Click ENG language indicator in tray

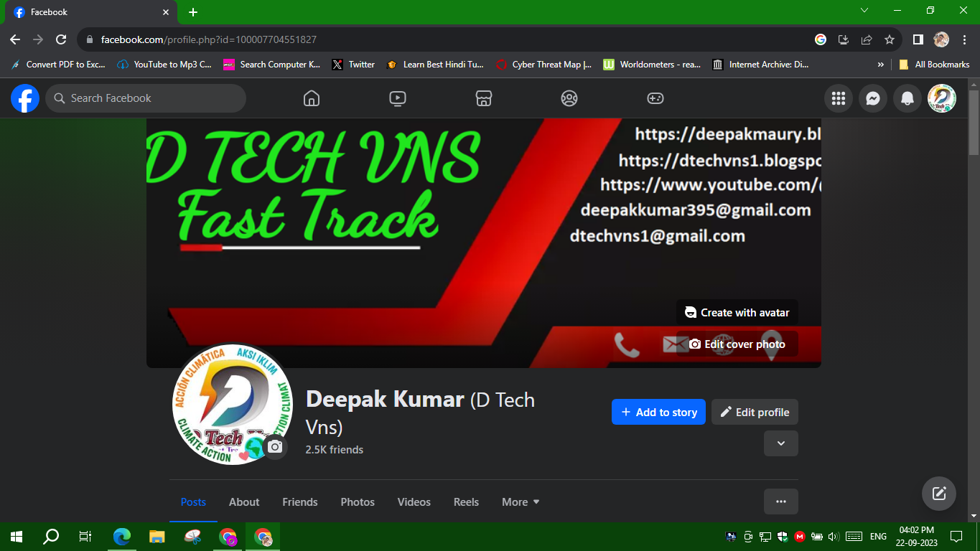[x=878, y=536]
